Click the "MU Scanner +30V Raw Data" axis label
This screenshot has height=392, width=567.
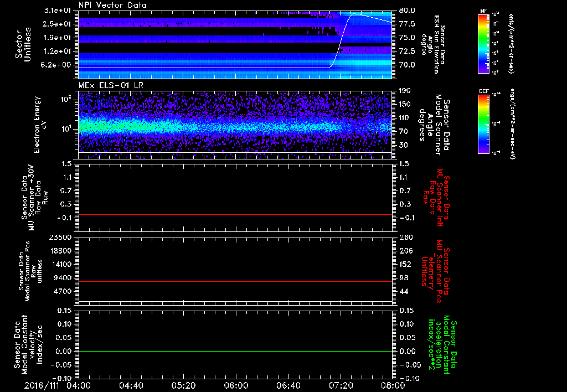[34, 198]
